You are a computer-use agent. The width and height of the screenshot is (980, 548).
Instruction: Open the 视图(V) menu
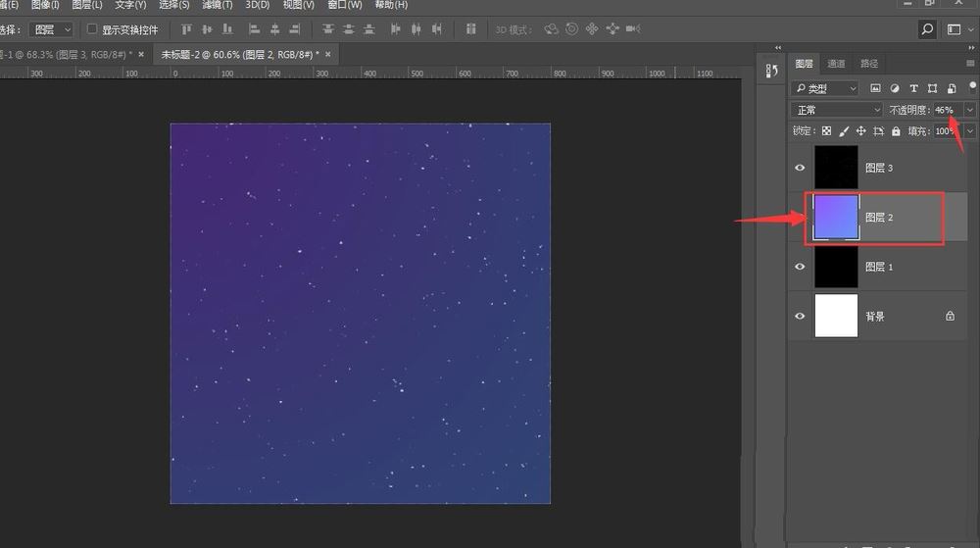tap(298, 5)
